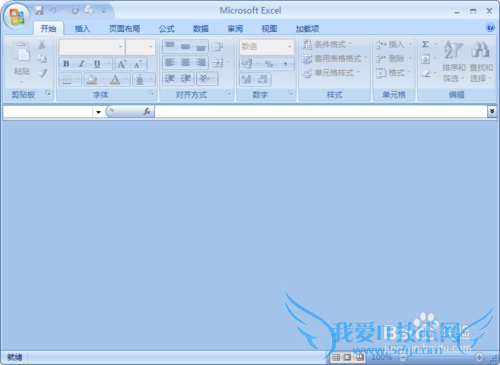The image size is (500, 365).
Task: Click the Increase Decimal icon
Action: 247,79
